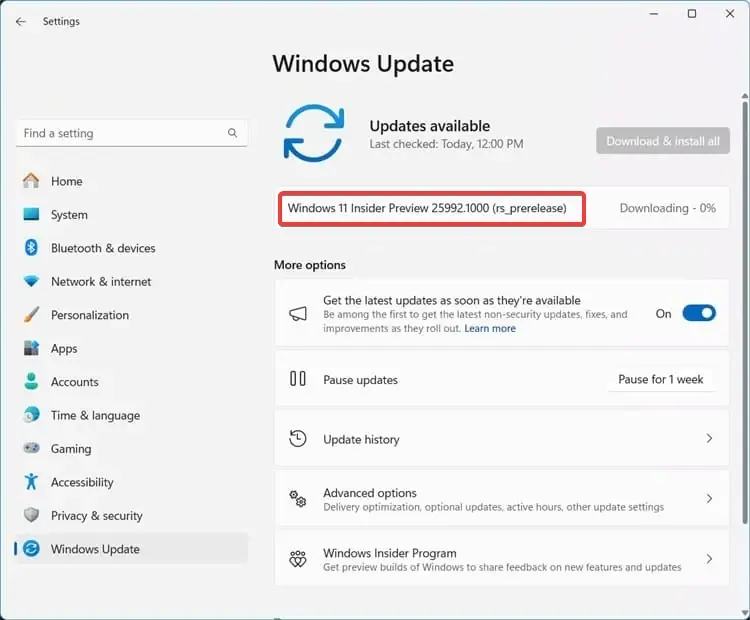Open the Learn more link
The width and height of the screenshot is (750, 620).
490,329
